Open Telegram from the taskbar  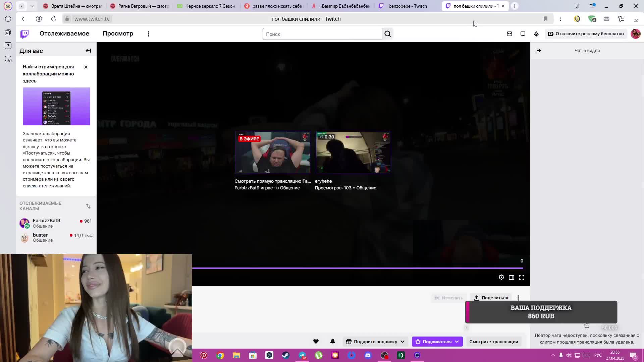coord(302,355)
